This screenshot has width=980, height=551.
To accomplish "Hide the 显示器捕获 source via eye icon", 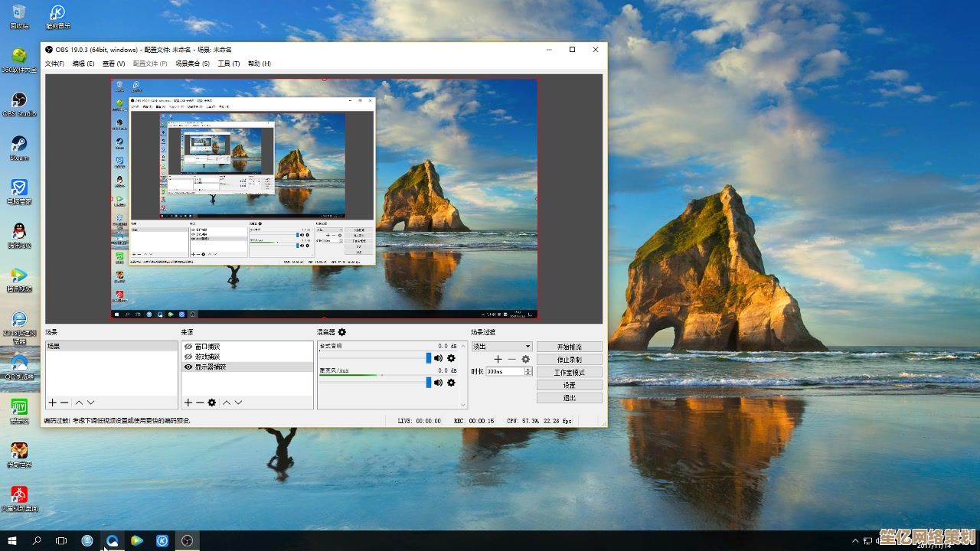I will tap(188, 367).
